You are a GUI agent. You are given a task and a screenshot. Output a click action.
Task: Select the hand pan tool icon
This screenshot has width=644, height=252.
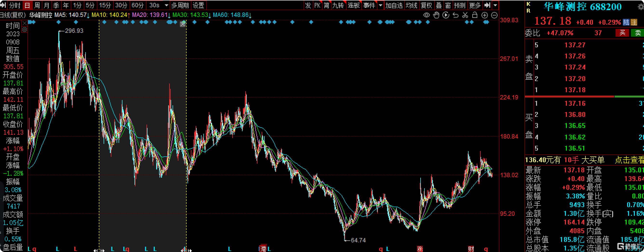coord(436,15)
